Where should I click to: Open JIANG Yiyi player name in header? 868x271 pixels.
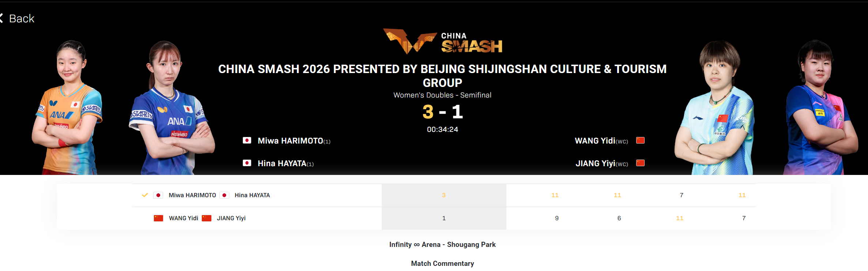(x=595, y=163)
